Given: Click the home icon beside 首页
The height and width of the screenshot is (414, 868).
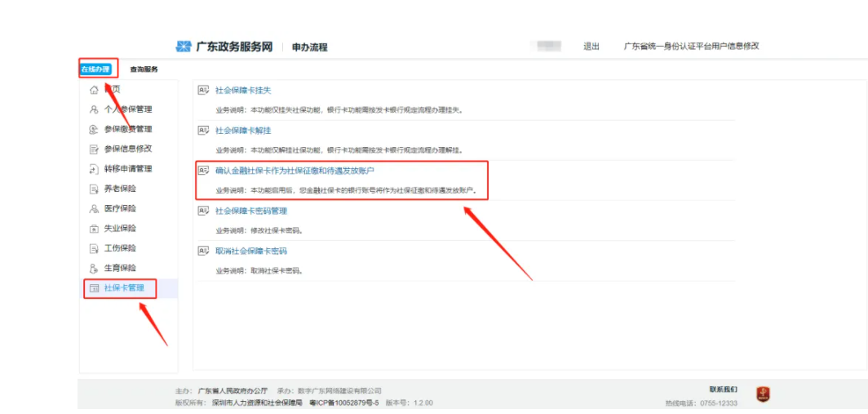Looking at the screenshot, I should tap(94, 90).
